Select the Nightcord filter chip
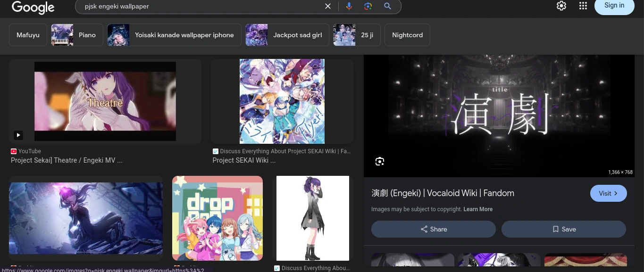644x272 pixels. click(x=407, y=35)
